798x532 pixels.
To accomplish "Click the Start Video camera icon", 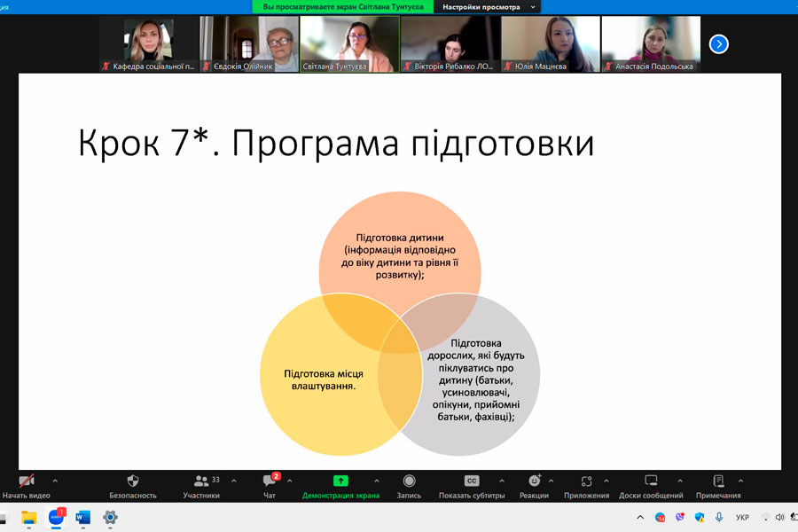I will (x=27, y=481).
